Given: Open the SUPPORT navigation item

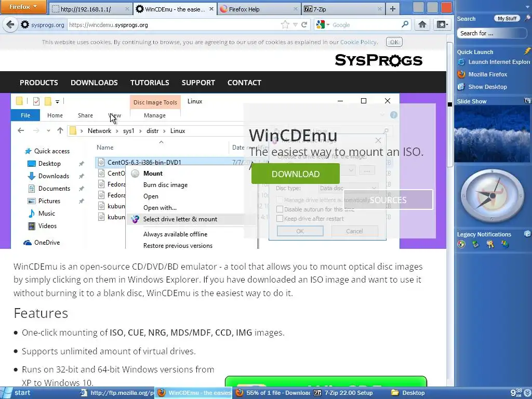Looking at the screenshot, I should (198, 83).
